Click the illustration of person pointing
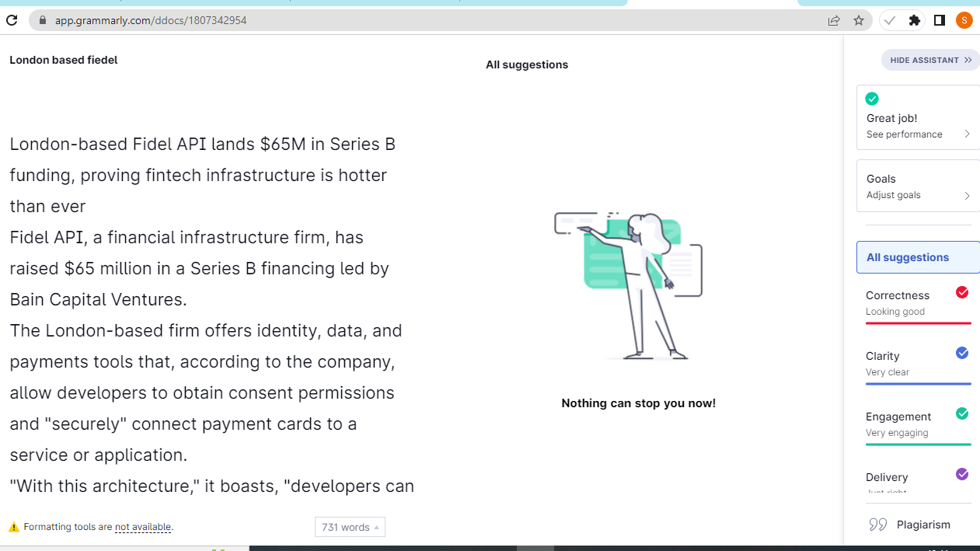 pyautogui.click(x=629, y=285)
